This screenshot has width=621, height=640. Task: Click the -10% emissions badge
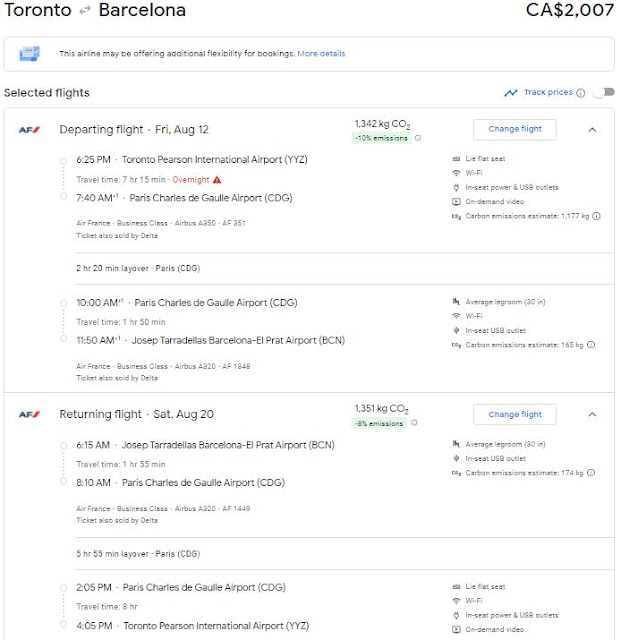pyautogui.click(x=382, y=138)
